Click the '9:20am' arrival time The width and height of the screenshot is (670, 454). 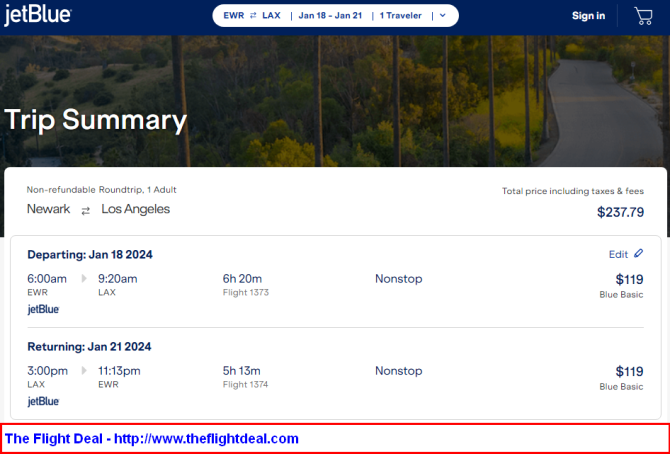point(118,279)
